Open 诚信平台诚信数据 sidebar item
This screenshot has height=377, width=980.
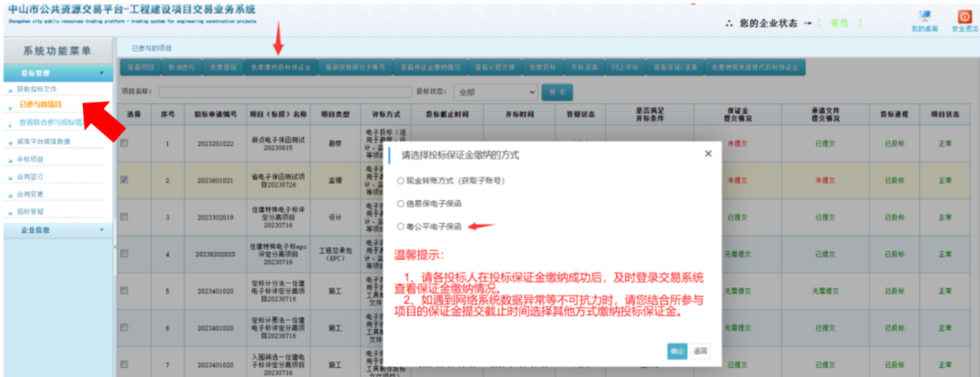pyautogui.click(x=44, y=141)
